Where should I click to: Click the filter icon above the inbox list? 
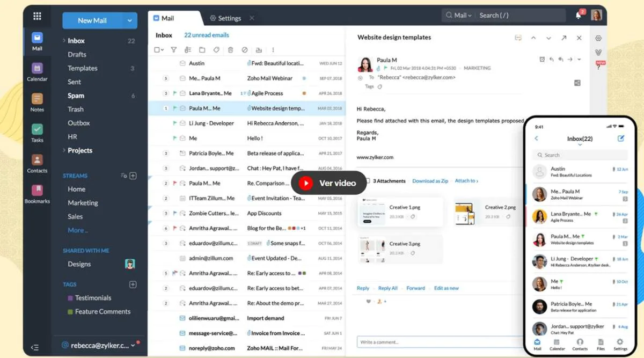point(173,49)
